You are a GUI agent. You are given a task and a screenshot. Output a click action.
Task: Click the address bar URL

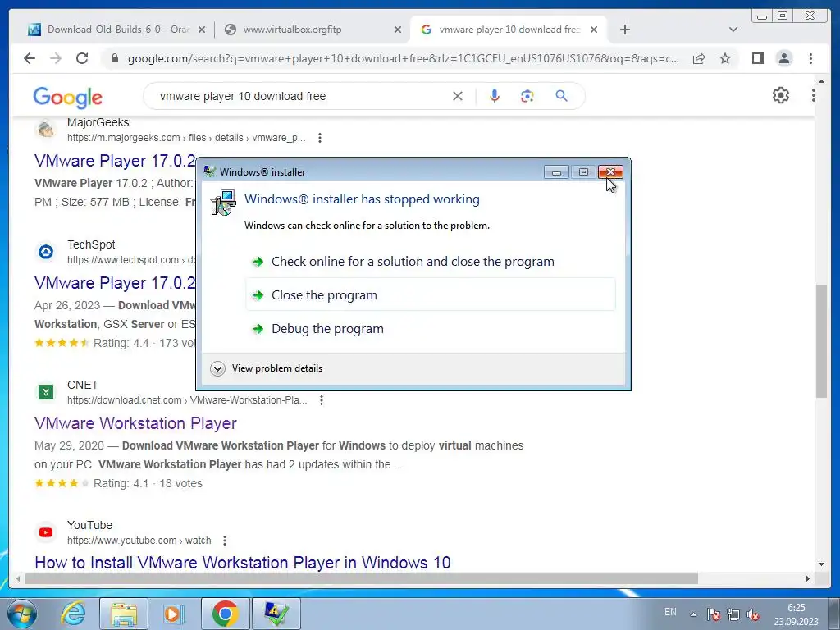pos(404,59)
